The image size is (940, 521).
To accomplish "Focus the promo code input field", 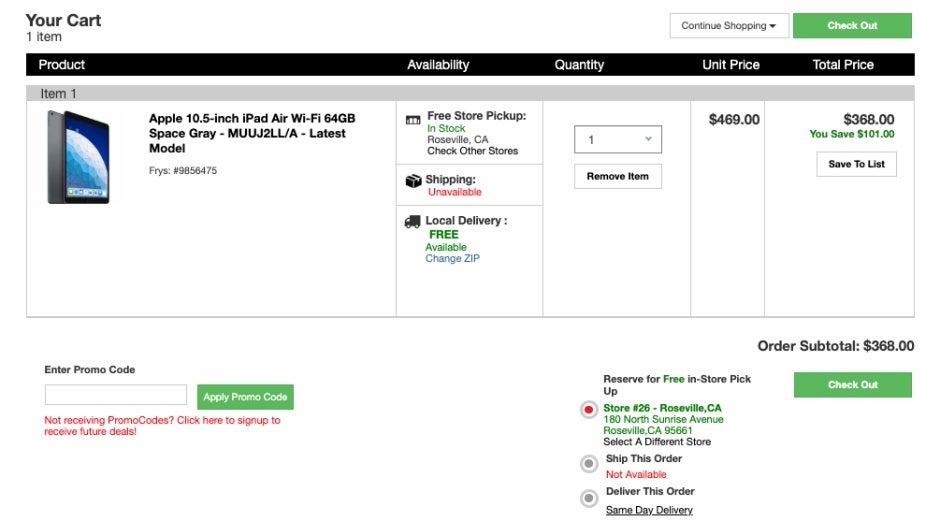I will (116, 394).
